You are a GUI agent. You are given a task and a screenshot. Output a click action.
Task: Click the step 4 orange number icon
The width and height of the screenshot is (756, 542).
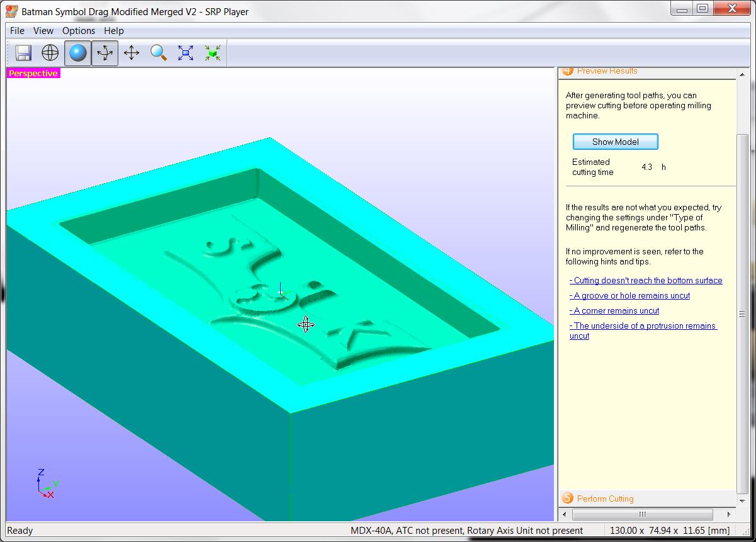[x=568, y=71]
